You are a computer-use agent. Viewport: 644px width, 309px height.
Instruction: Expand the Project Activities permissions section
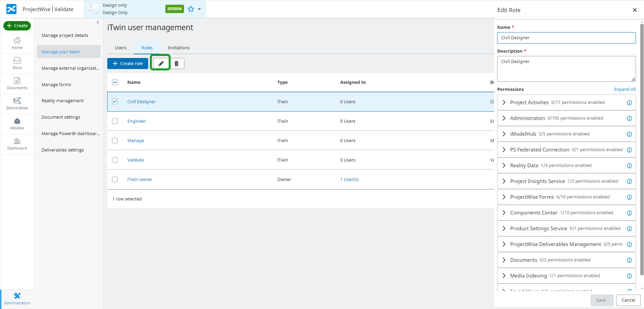pyautogui.click(x=504, y=102)
